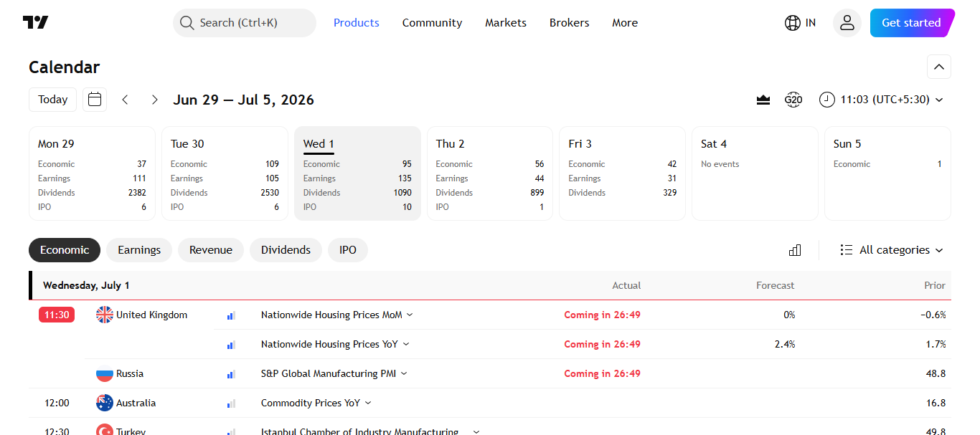Select the Tue 30 day card
Image resolution: width=980 pixels, height=435 pixels.
coord(225,173)
